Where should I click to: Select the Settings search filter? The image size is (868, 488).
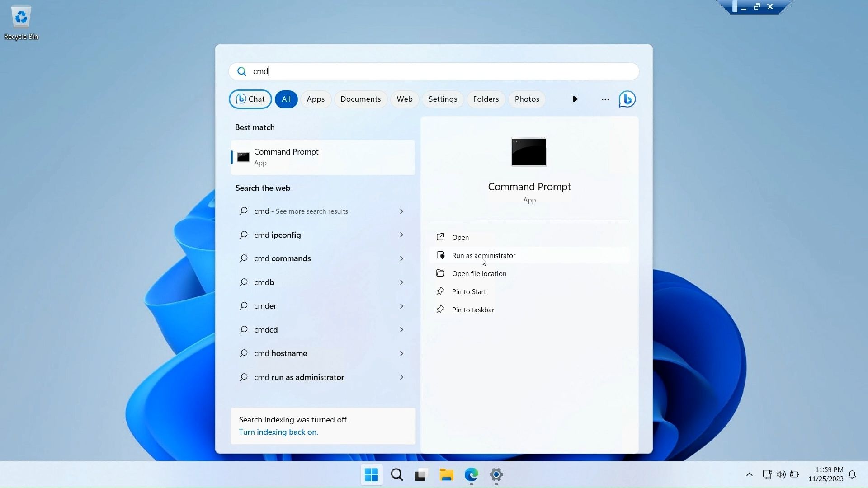pos(443,99)
